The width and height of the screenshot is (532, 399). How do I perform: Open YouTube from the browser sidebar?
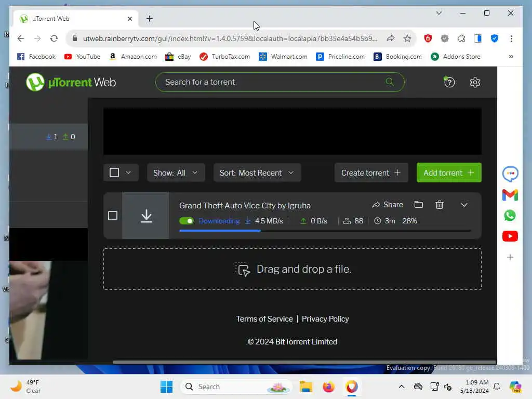coord(510,236)
